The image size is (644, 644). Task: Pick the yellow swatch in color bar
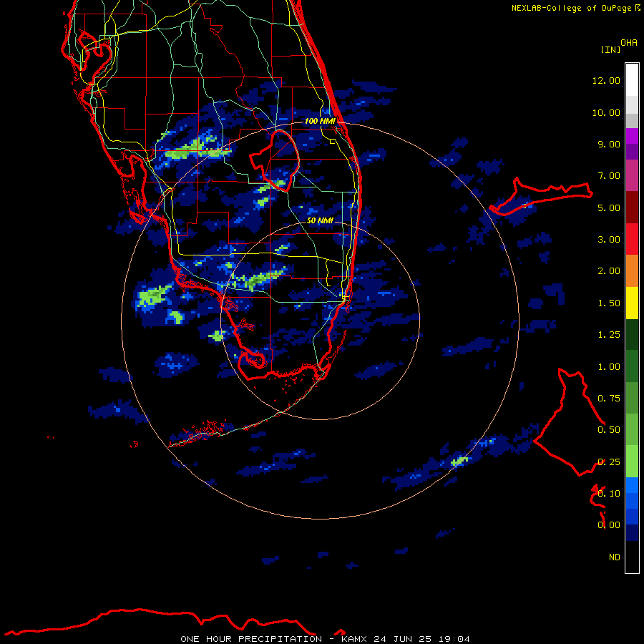tap(632, 303)
